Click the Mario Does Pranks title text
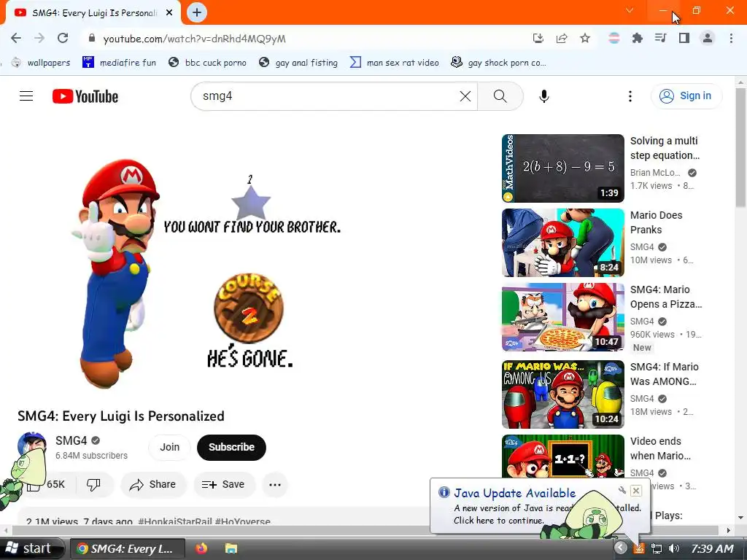747x560 pixels. pyautogui.click(x=656, y=222)
